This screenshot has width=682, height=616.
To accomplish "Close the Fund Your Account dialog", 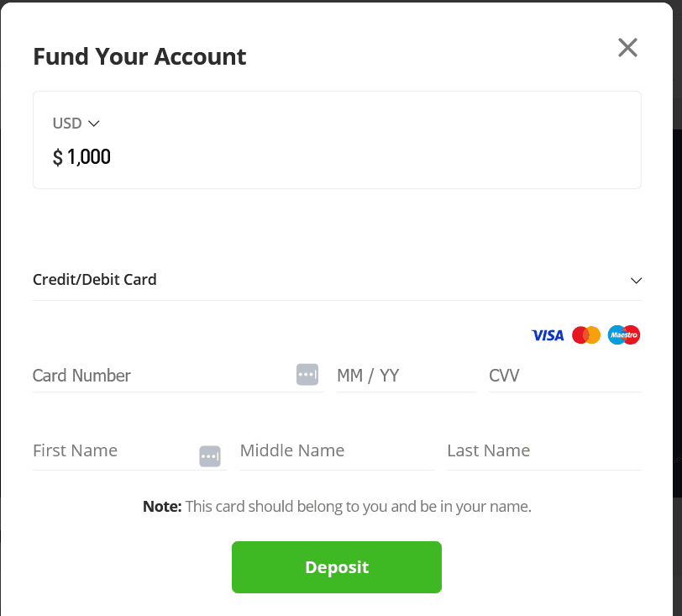I will [x=627, y=48].
